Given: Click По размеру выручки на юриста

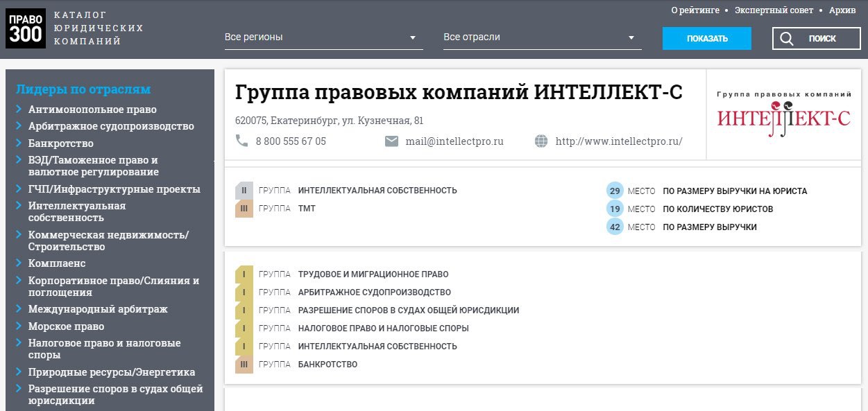Looking at the screenshot, I should click(735, 191).
